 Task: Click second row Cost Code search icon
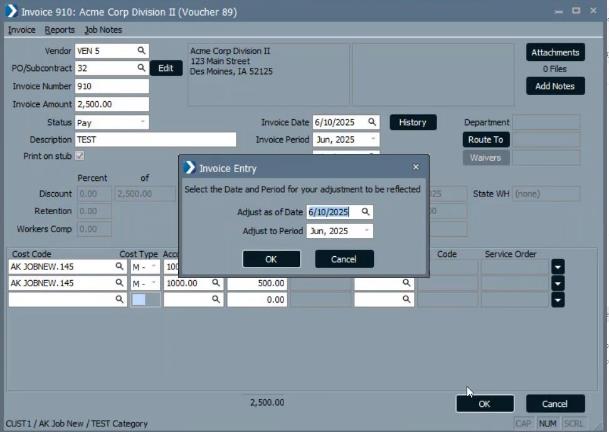pos(120,283)
